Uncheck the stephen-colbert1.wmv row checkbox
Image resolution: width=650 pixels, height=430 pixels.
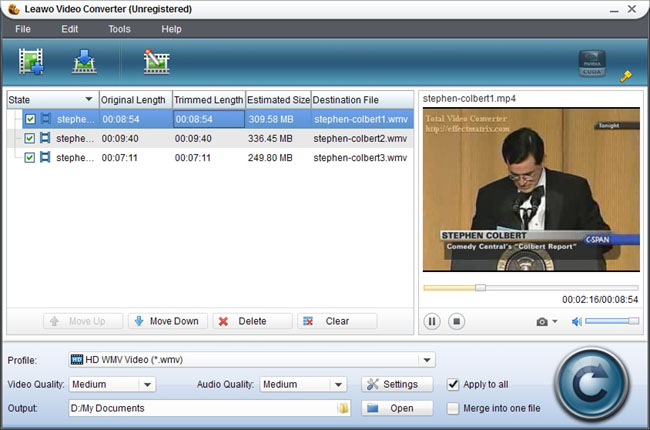point(30,119)
